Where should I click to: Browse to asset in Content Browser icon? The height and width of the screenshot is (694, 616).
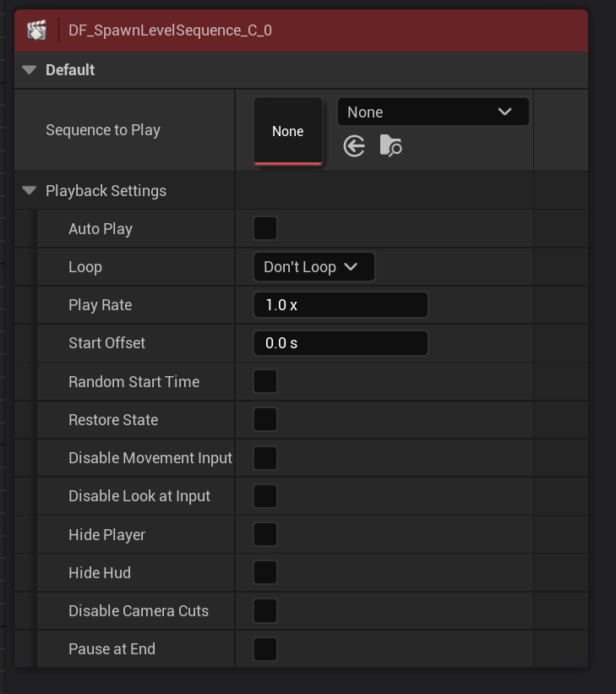(x=390, y=146)
